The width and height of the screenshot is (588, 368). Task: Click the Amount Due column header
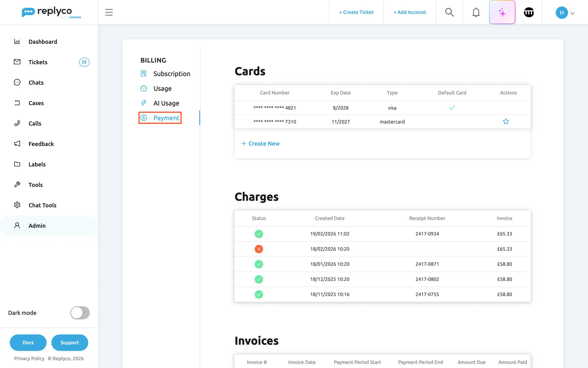pos(471,362)
